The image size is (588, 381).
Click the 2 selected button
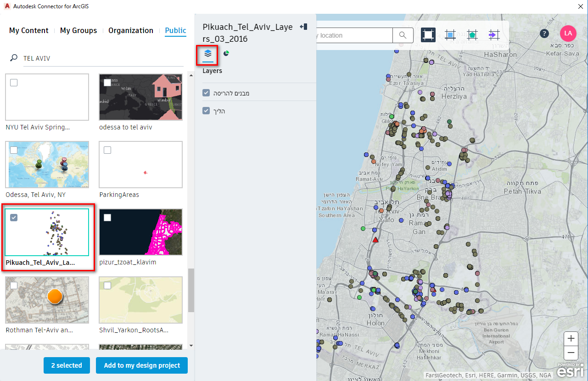click(x=67, y=365)
